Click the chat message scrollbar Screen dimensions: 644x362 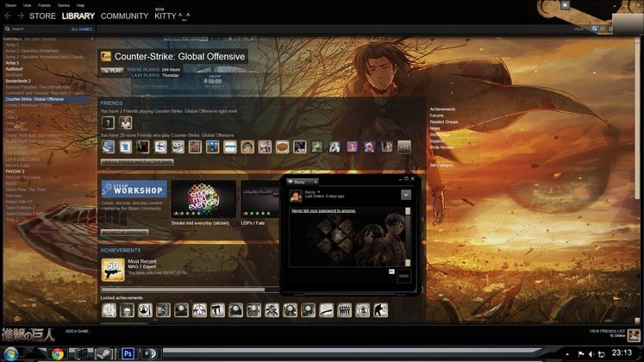coord(408,237)
